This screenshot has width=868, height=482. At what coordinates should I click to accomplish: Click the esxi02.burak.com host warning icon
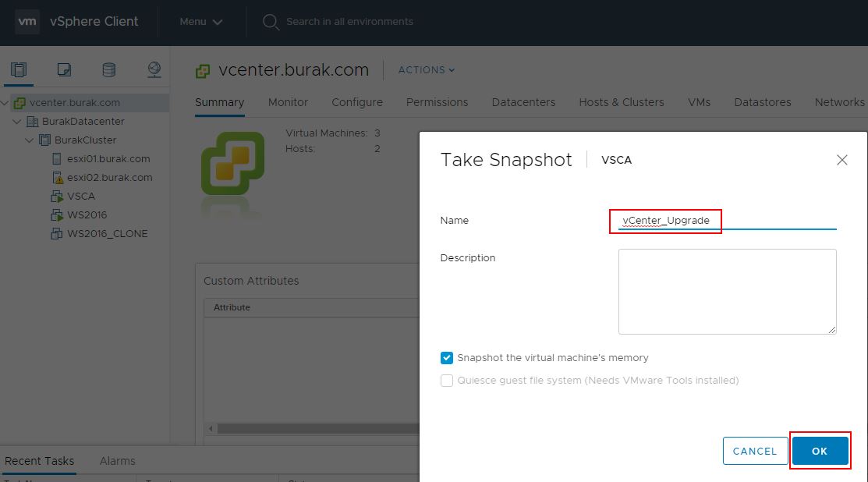[58, 178]
